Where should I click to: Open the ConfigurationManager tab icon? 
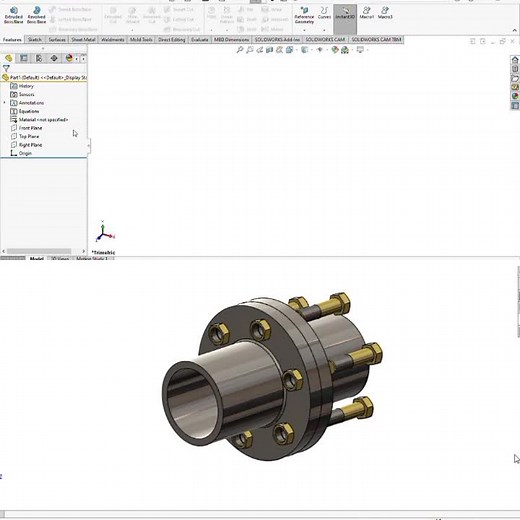click(x=39, y=58)
